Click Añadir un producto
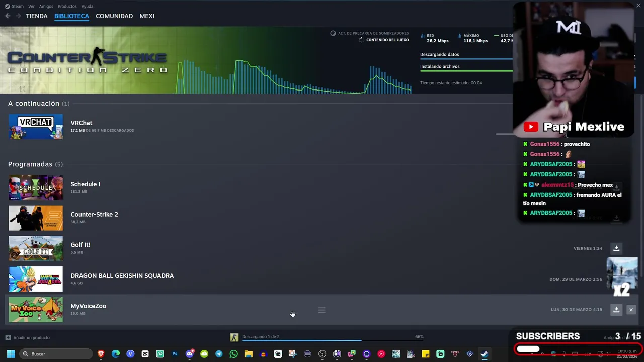 pyautogui.click(x=28, y=337)
